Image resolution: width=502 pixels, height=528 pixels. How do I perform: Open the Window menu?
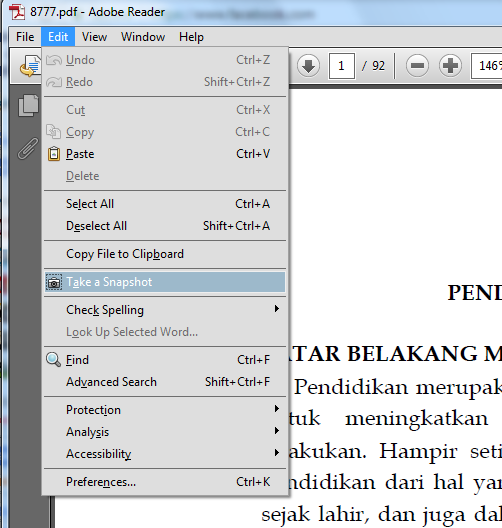(x=143, y=37)
